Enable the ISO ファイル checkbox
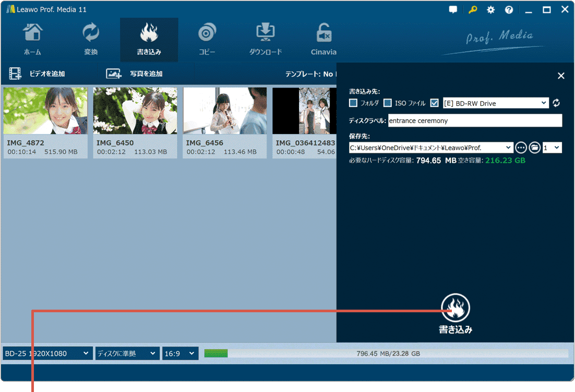 coord(388,103)
